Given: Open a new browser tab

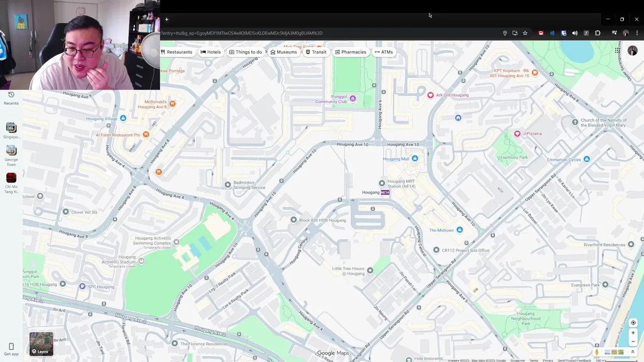Looking at the screenshot, I should tap(167, 20).
